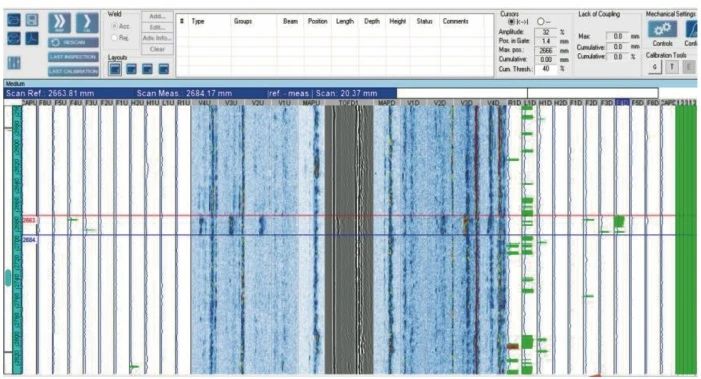This screenshot has height=379, width=701.
Task: Click the PDF export icon
Action: pos(31,39)
